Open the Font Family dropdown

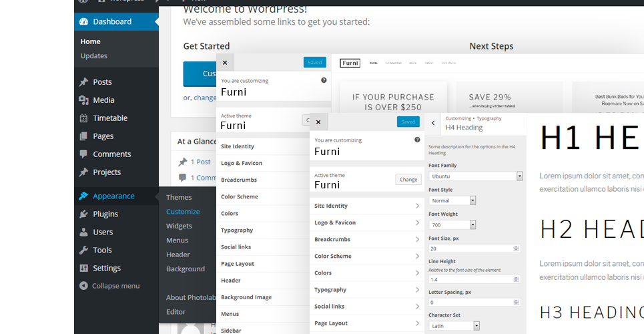(x=476, y=176)
